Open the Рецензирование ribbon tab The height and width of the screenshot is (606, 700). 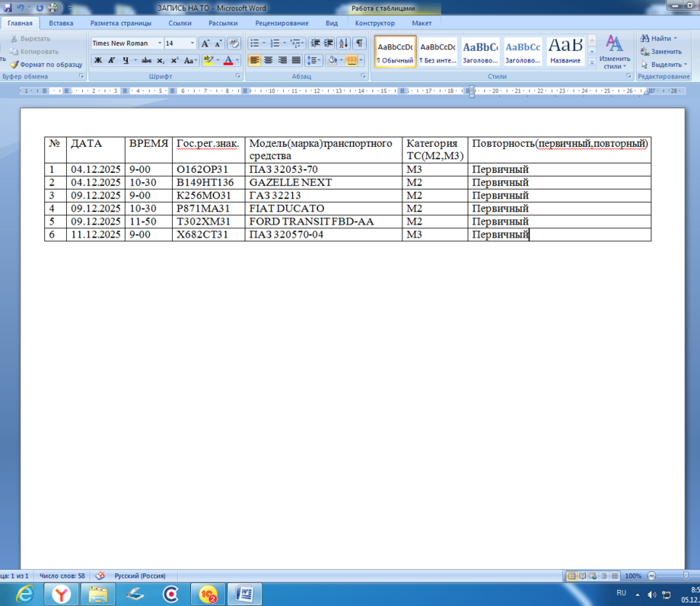pyautogui.click(x=281, y=23)
